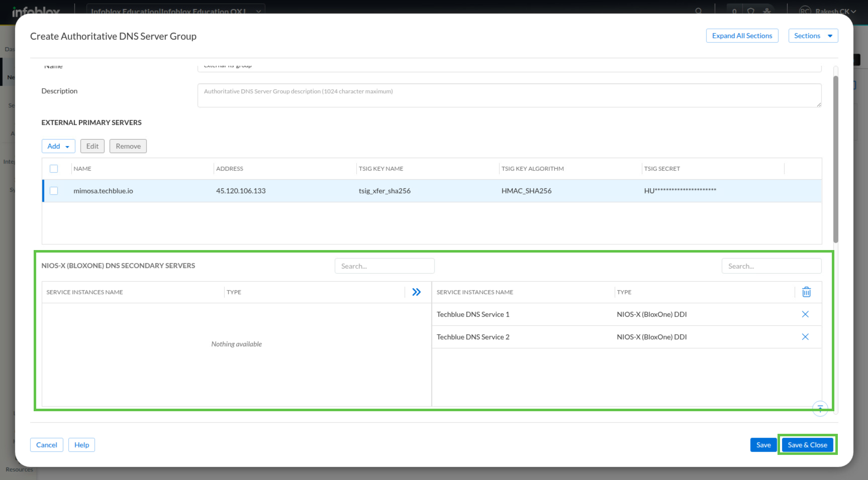Click the Save button
868x480 pixels.
(x=763, y=445)
